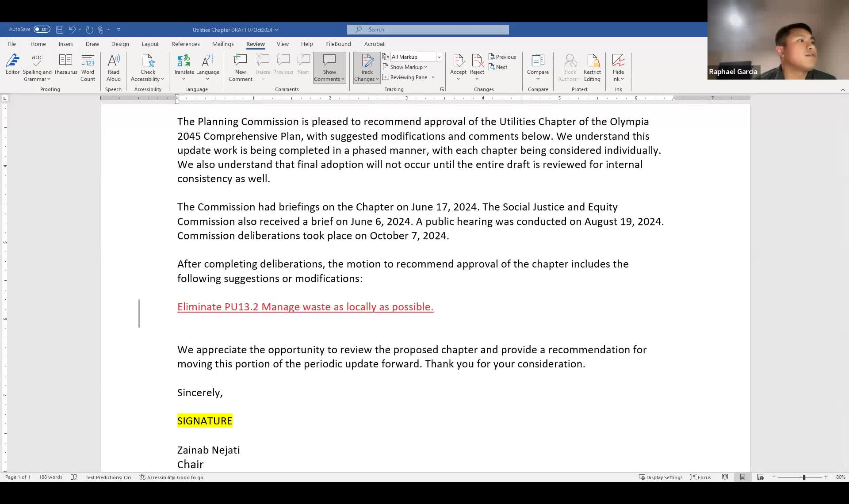This screenshot has height=504, width=849.
Task: Switch to the References tab
Action: pyautogui.click(x=185, y=44)
